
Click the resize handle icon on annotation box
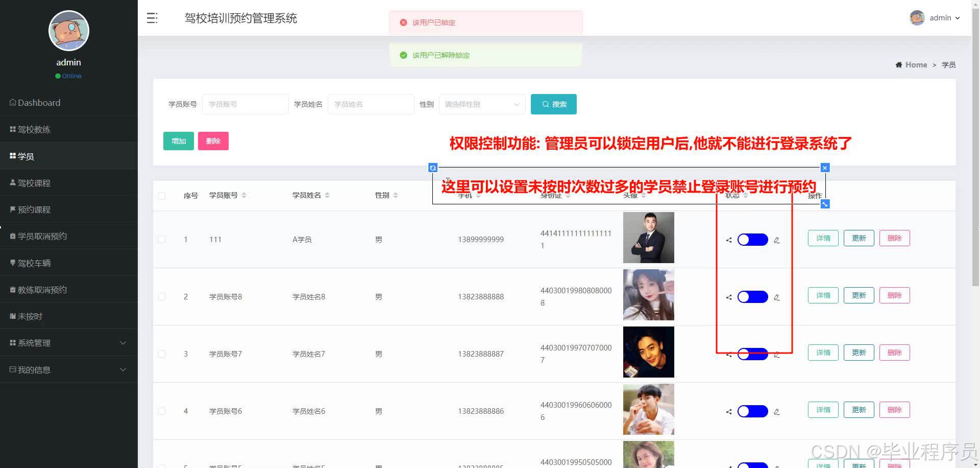[825, 204]
